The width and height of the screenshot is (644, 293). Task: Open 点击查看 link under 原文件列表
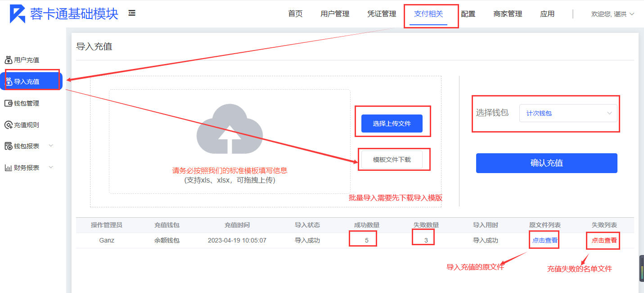(x=545, y=240)
